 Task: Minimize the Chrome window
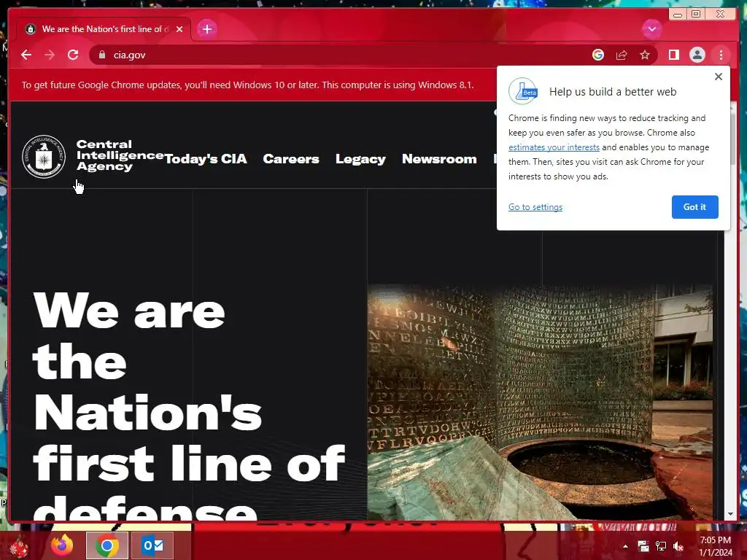pos(678,15)
